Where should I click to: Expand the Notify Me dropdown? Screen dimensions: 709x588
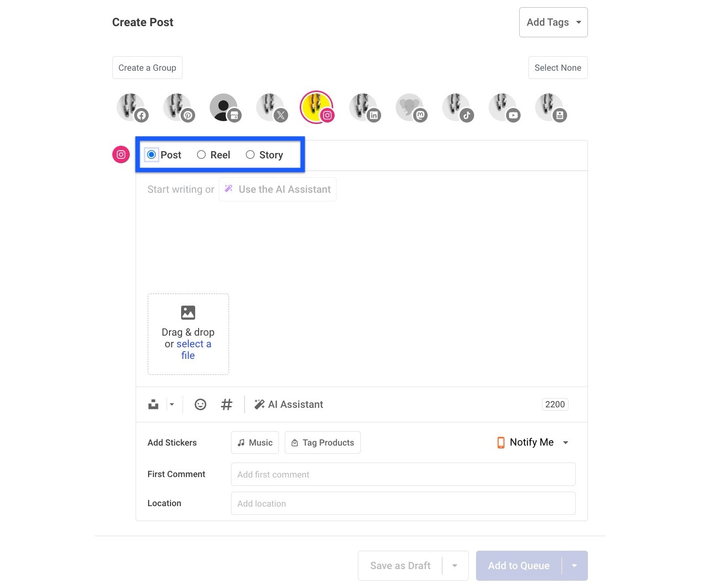(533, 442)
